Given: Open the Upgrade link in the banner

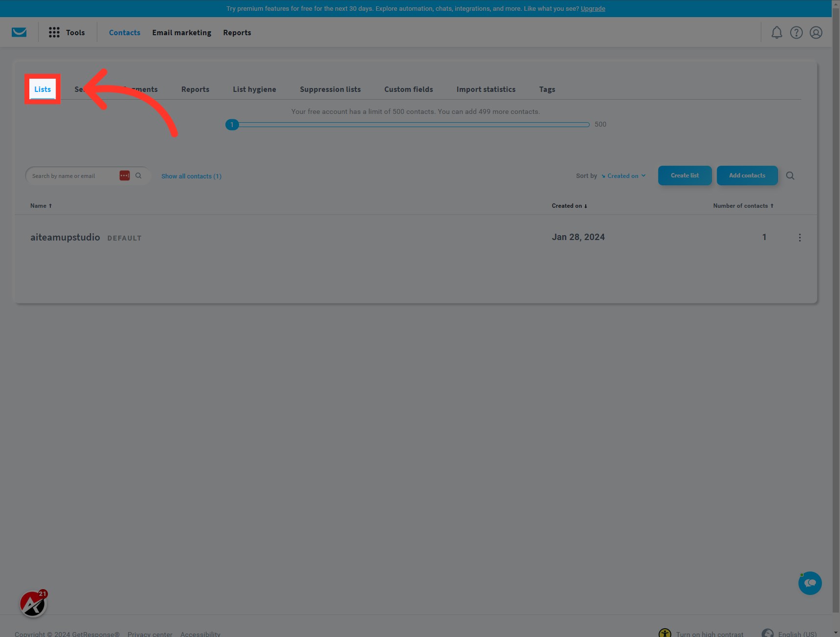Looking at the screenshot, I should 593,8.
